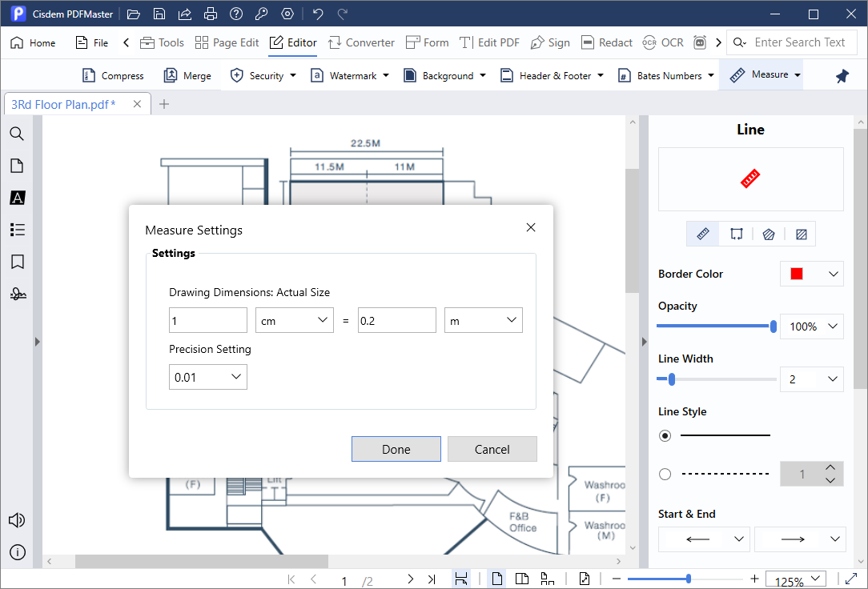Open outline list panel in sidebar
The height and width of the screenshot is (589, 868).
(17, 230)
